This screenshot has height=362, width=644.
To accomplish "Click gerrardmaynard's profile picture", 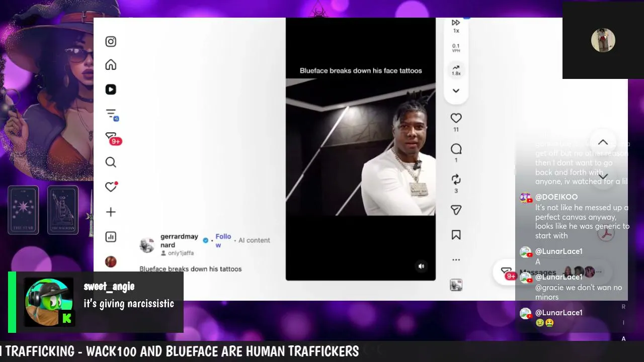I will pyautogui.click(x=147, y=245).
